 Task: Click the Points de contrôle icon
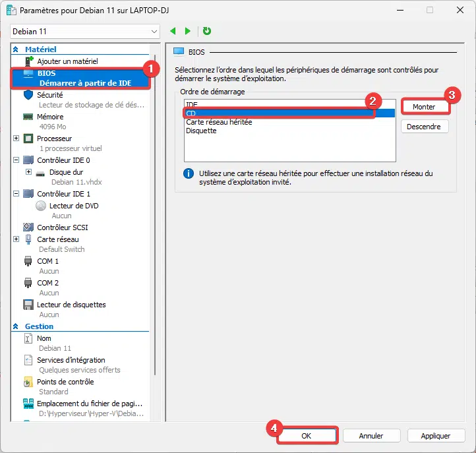[x=28, y=382]
